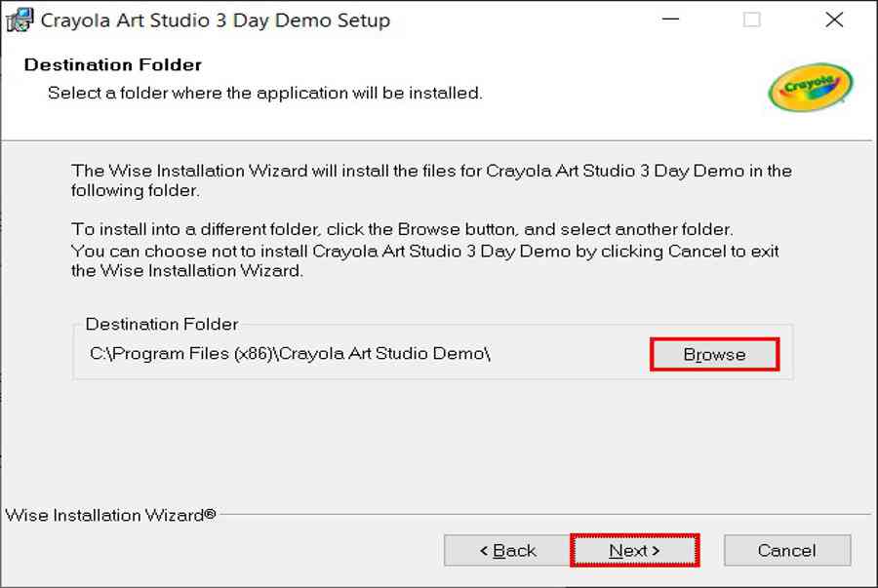Click the Crayola logo in header

tap(811, 87)
